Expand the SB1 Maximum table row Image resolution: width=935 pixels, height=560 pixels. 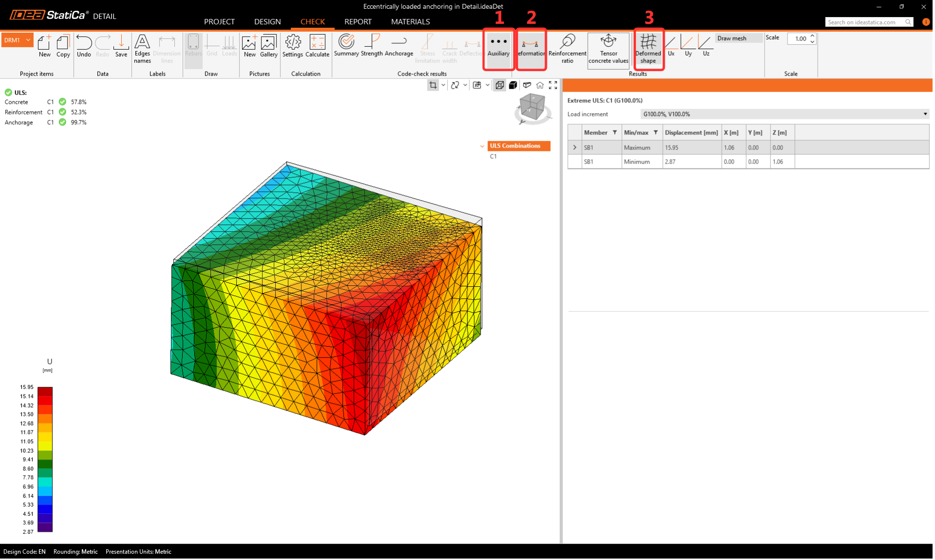coord(575,148)
